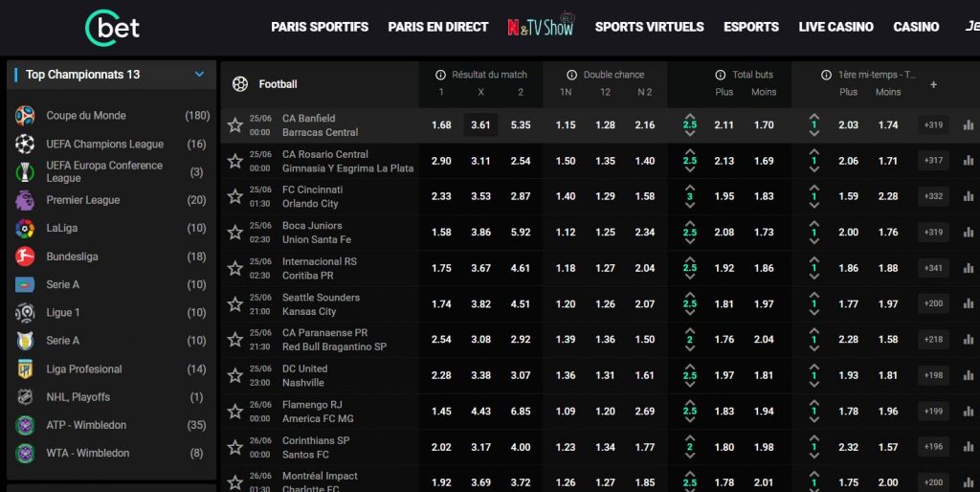Open statistics chart for DC United match
980x492 pixels.
point(969,375)
